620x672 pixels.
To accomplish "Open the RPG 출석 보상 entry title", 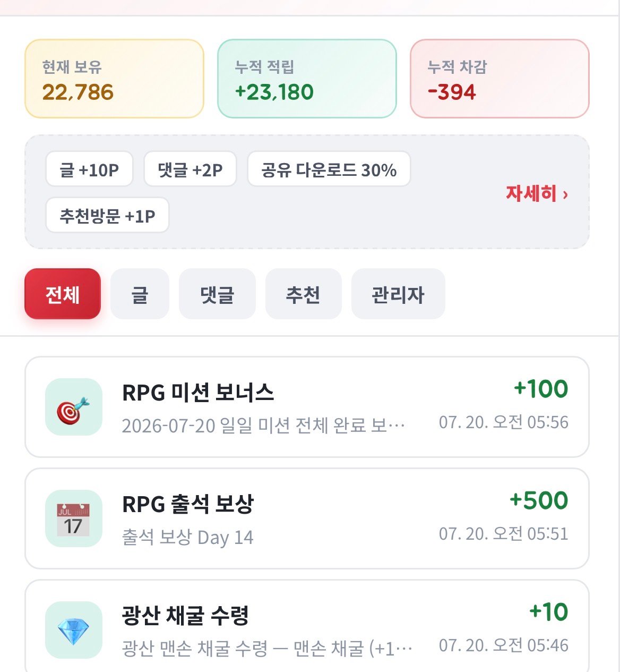I will pyautogui.click(x=188, y=504).
